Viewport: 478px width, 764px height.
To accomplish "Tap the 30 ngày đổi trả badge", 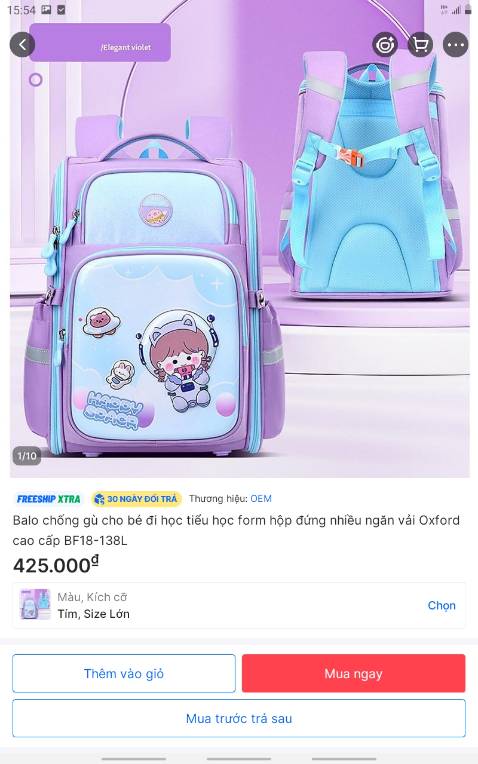I will [x=136, y=499].
